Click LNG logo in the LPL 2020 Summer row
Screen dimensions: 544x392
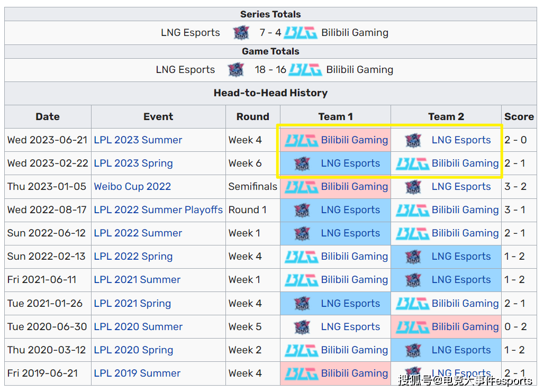pyautogui.click(x=302, y=327)
